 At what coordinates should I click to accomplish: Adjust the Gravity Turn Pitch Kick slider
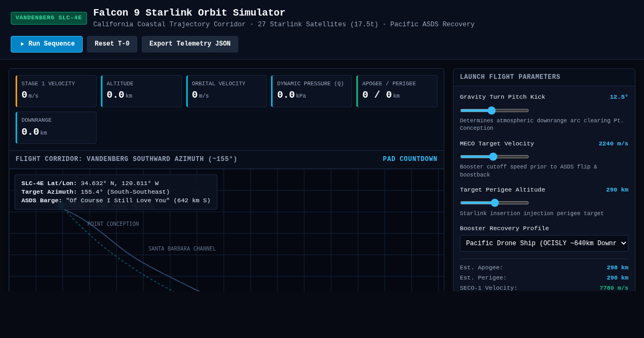coord(494,111)
